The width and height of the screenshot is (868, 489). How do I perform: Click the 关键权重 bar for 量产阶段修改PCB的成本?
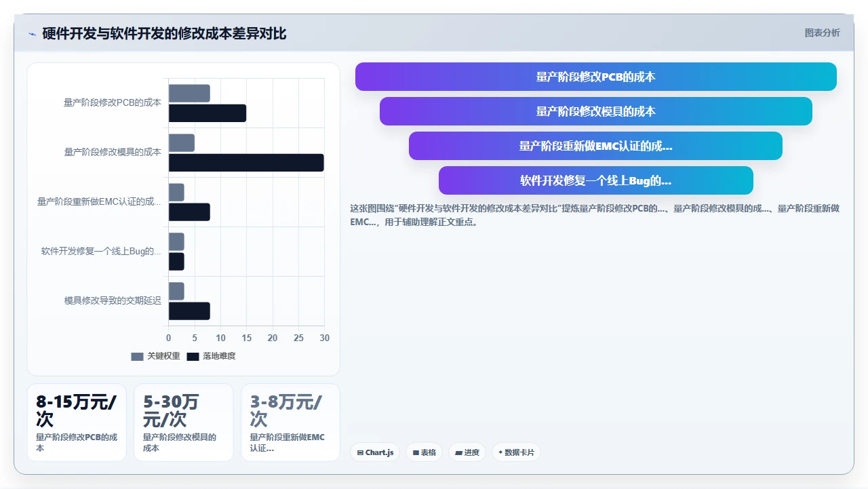tap(189, 93)
